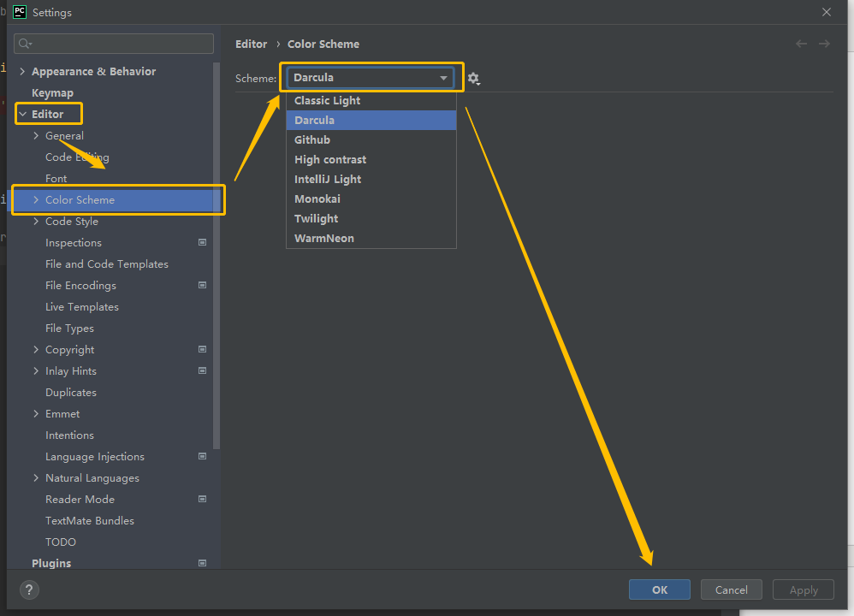Choose Github scheme
The height and width of the screenshot is (616, 854).
(x=371, y=140)
